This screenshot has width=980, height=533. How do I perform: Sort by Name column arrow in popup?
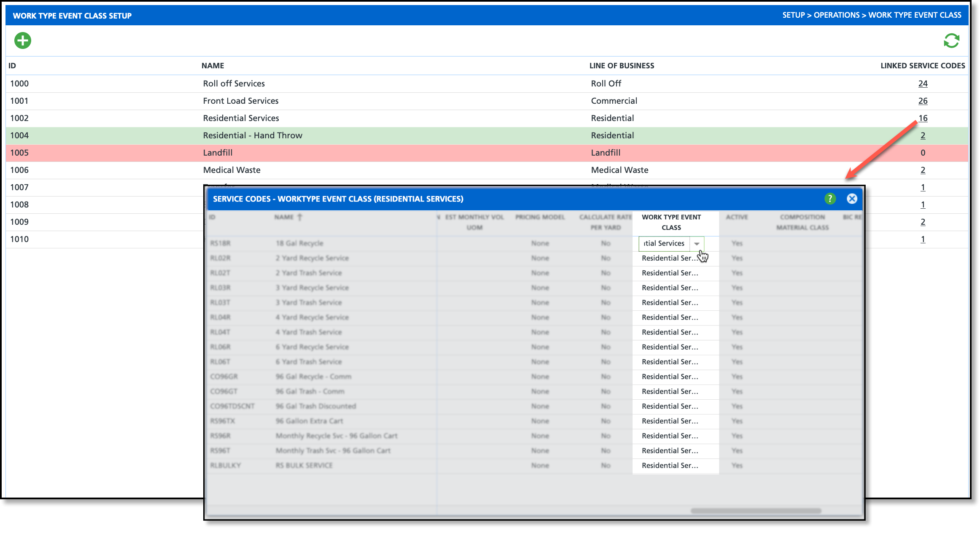click(x=300, y=217)
